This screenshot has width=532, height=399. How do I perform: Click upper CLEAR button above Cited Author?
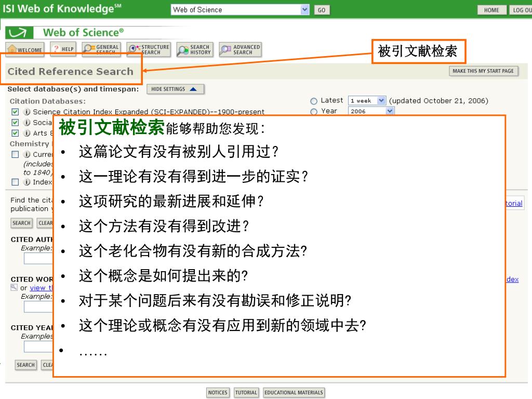[x=45, y=223]
